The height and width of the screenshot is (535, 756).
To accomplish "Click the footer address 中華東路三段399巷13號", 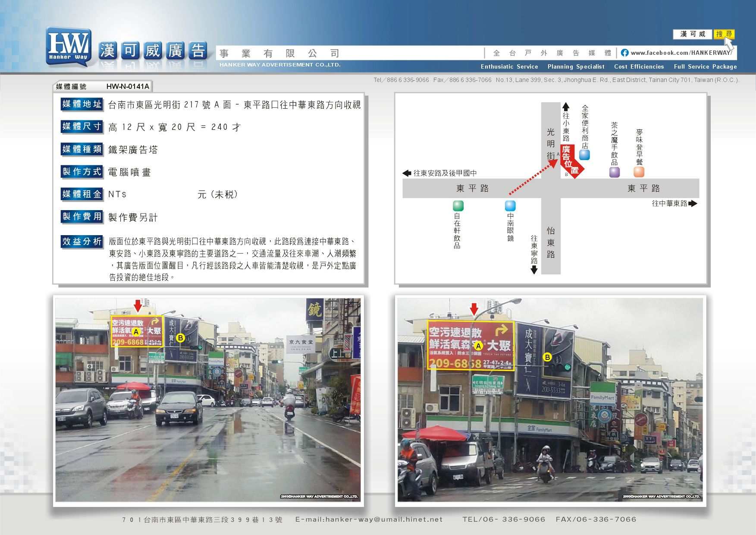I will pos(202,519).
